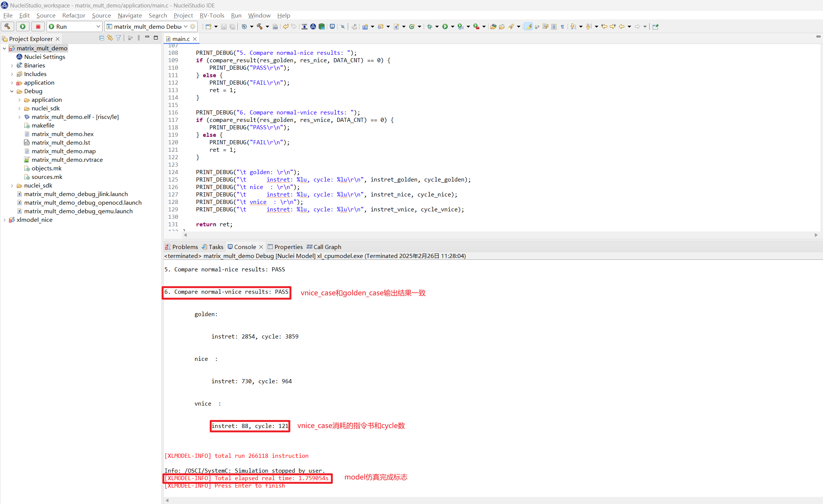
Task: Click the green database stack icon
Action: tap(322, 26)
